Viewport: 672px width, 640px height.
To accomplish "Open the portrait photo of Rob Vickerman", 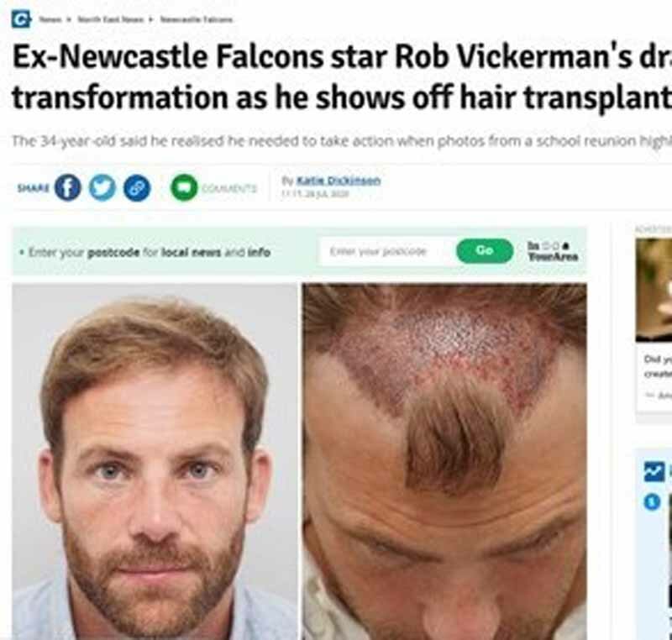I will coord(155,461).
